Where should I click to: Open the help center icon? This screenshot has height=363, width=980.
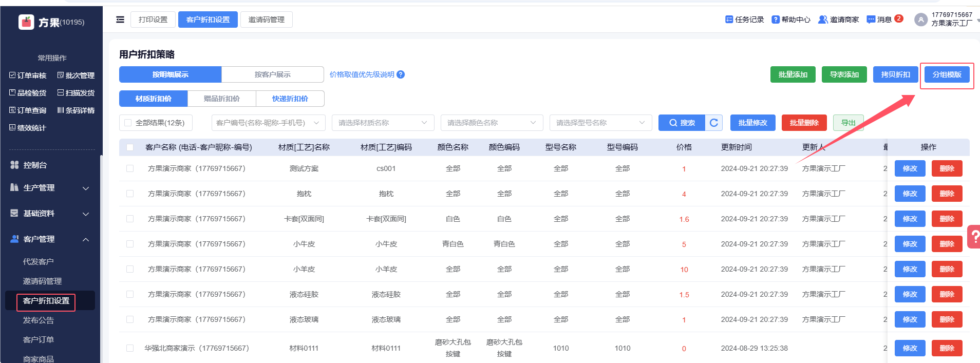coord(776,20)
